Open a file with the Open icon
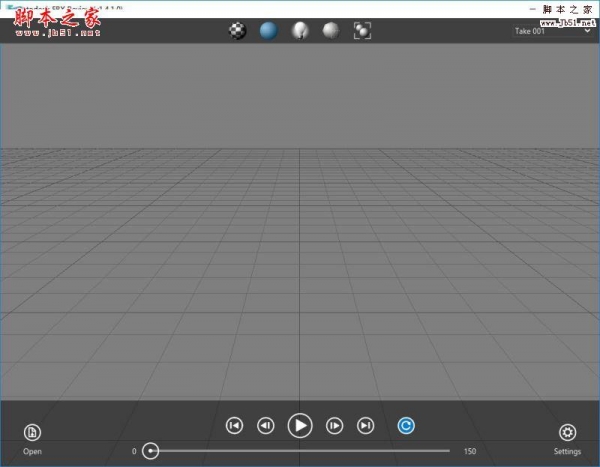The image size is (600, 467). click(x=32, y=432)
